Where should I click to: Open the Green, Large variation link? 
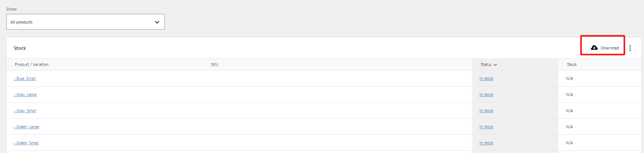pos(27,127)
